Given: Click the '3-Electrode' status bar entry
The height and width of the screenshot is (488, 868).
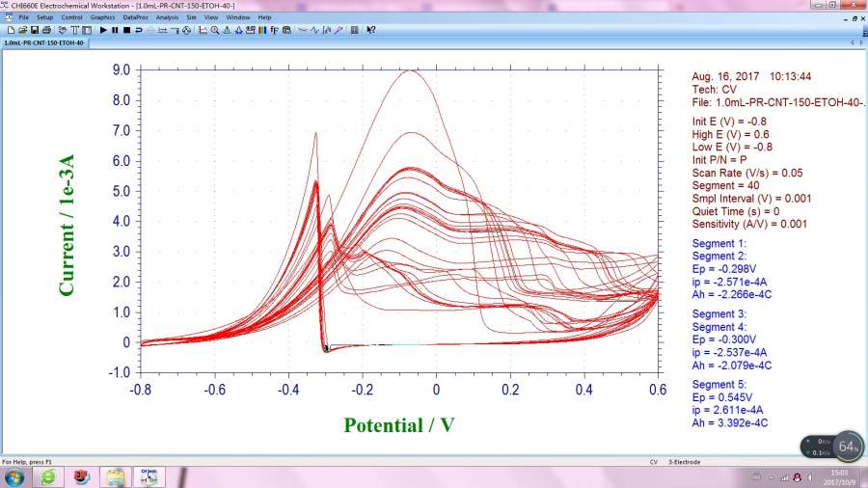Looking at the screenshot, I should click(684, 461).
